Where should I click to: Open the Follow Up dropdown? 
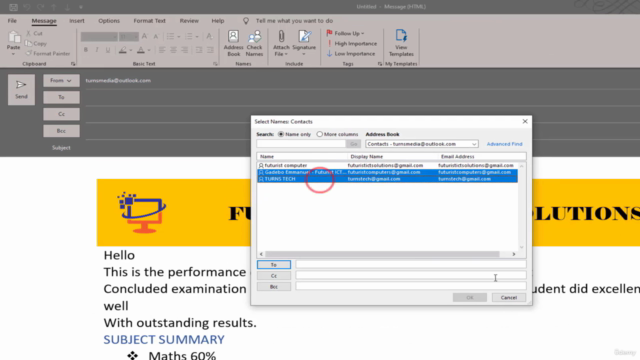345,33
